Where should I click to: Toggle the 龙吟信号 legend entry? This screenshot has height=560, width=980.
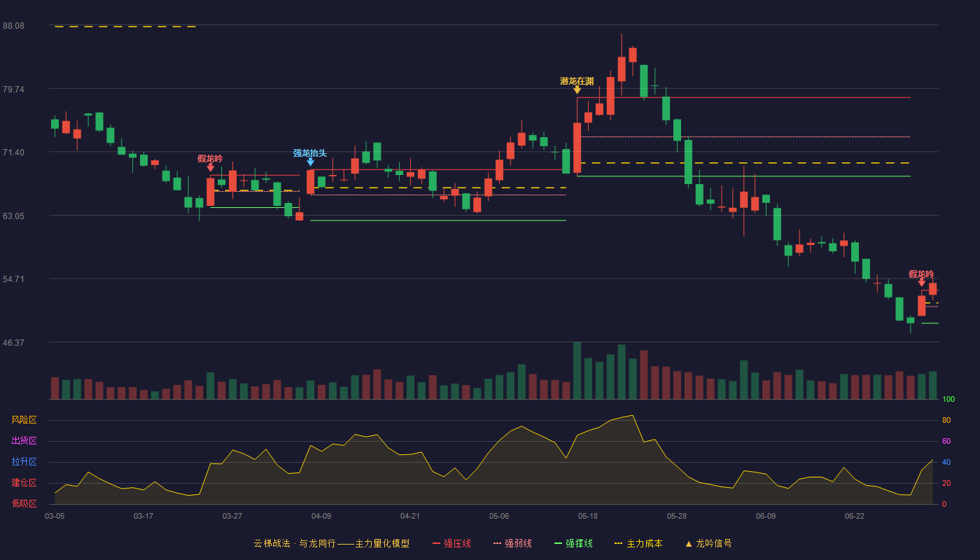708,543
